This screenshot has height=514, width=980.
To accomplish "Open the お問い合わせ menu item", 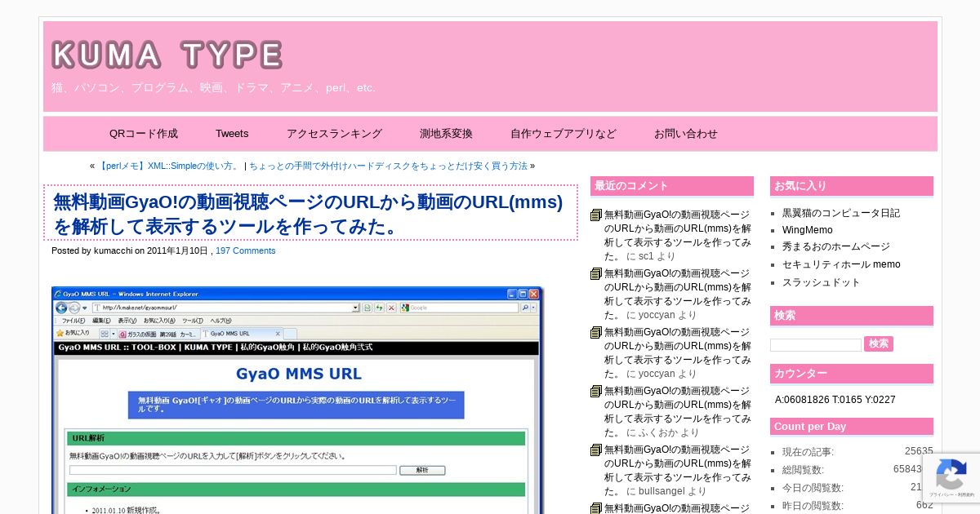I will tap(686, 134).
